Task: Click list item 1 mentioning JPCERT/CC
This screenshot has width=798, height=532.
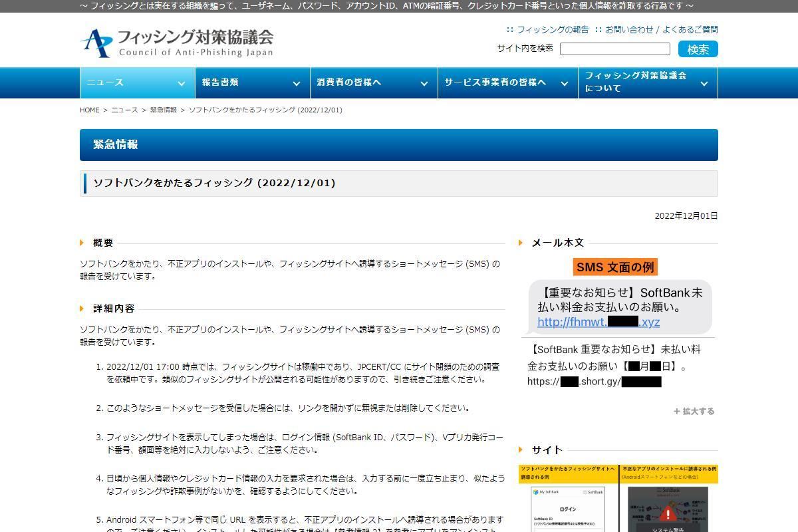Action: pos(303,373)
